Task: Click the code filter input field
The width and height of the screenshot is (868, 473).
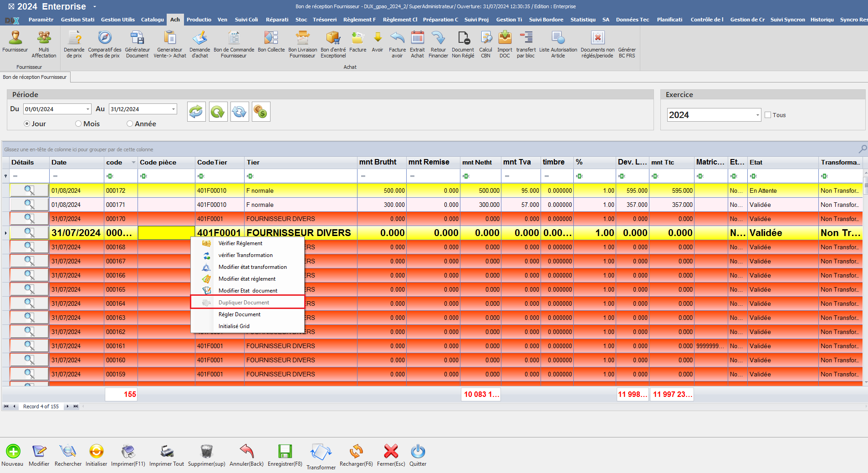Action: pos(121,176)
